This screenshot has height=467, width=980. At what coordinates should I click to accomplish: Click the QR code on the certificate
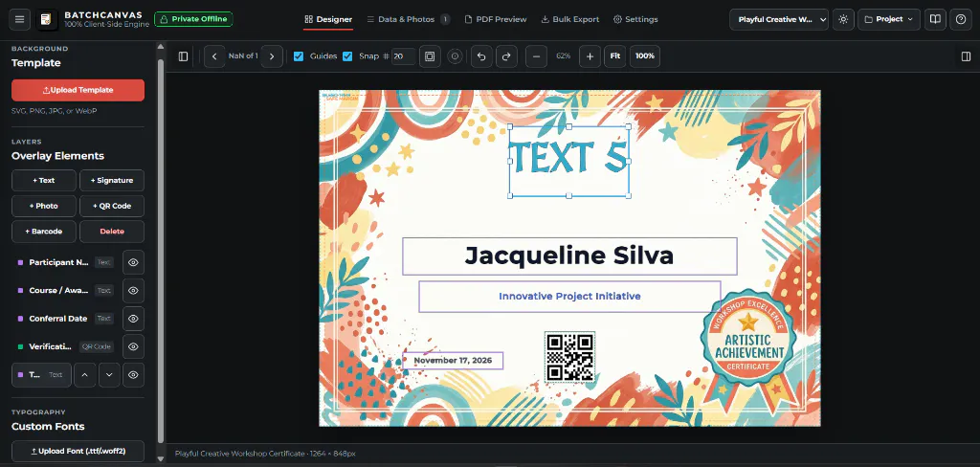[x=569, y=357]
